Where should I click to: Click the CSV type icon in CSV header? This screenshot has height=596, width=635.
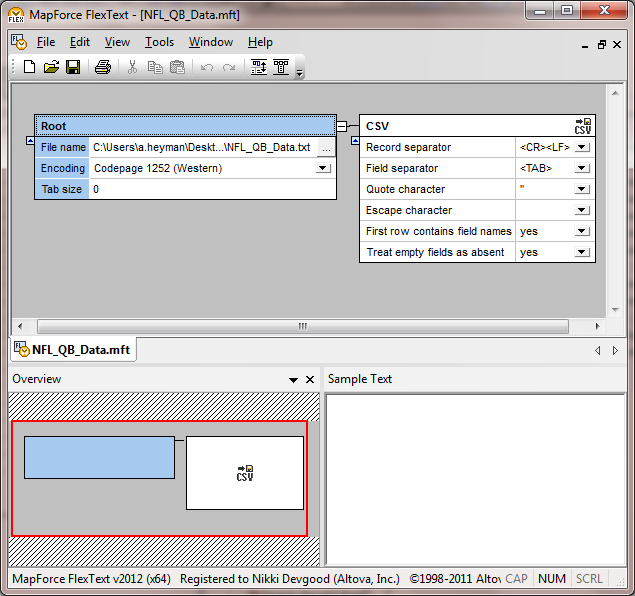pyautogui.click(x=583, y=126)
